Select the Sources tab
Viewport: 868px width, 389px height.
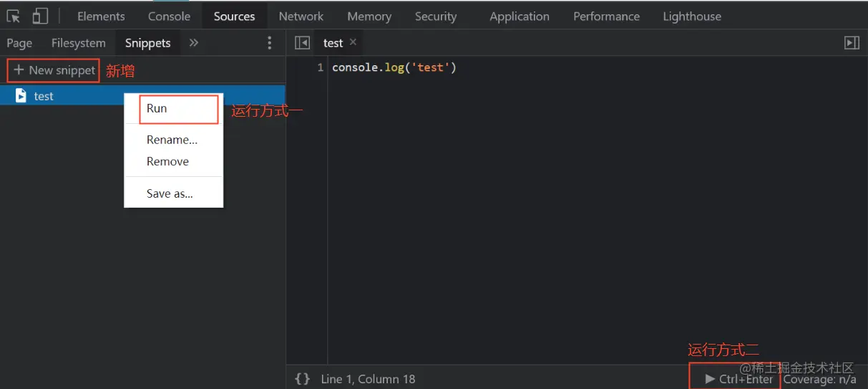click(234, 16)
